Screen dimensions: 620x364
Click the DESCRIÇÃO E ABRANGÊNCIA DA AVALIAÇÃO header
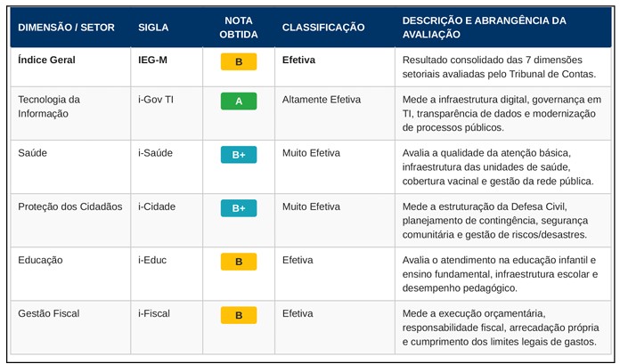pos(484,28)
